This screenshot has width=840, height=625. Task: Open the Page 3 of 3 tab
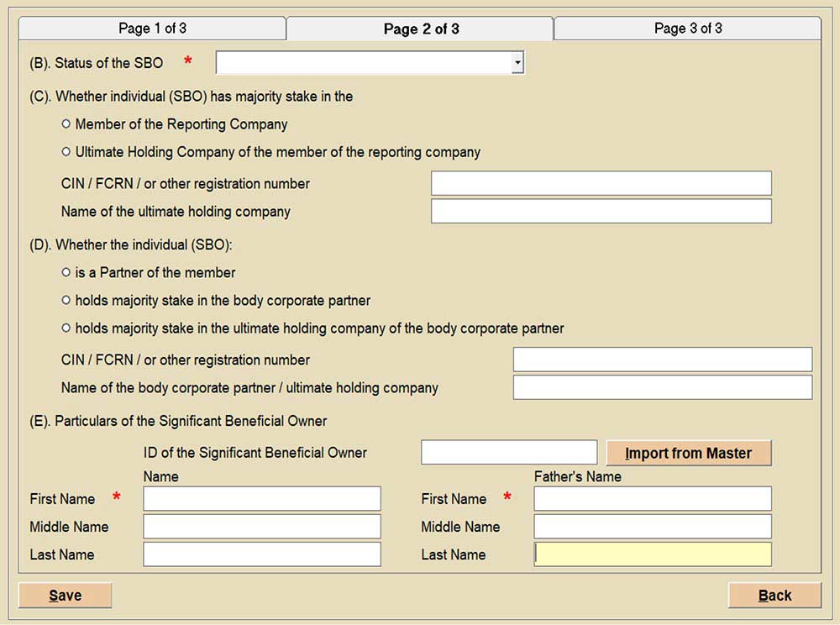click(x=687, y=29)
